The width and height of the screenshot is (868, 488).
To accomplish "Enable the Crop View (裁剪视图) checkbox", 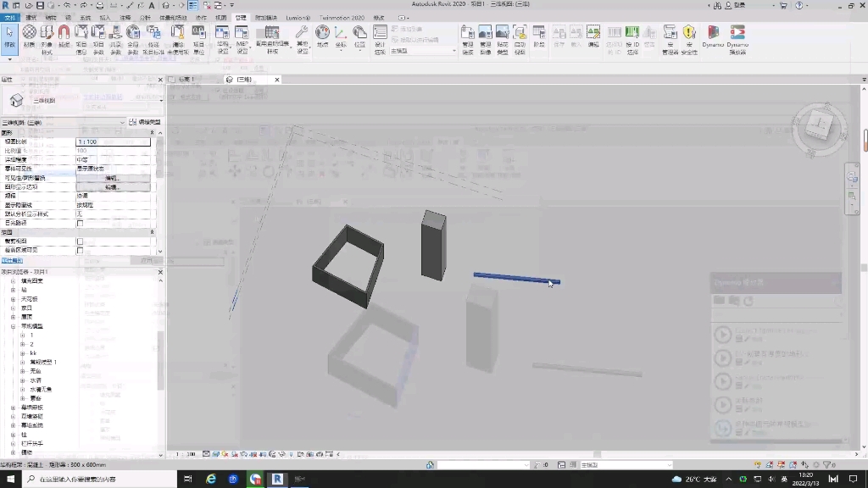I will tap(80, 240).
